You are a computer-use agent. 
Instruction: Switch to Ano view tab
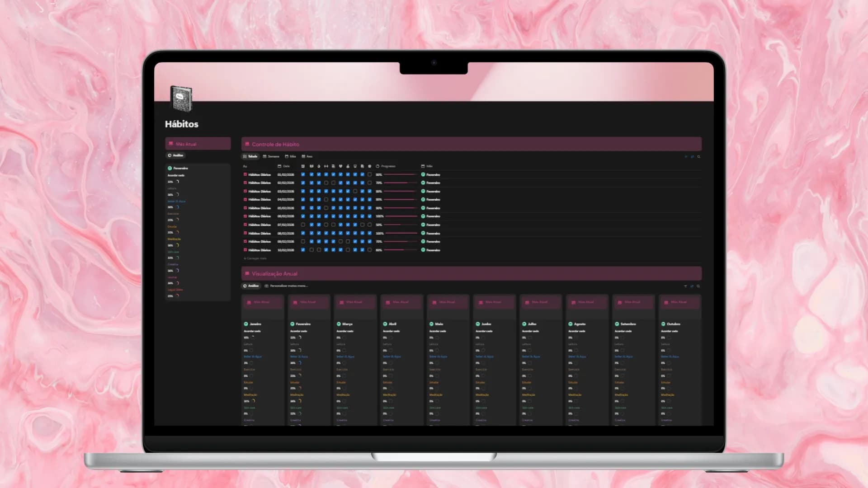(307, 156)
